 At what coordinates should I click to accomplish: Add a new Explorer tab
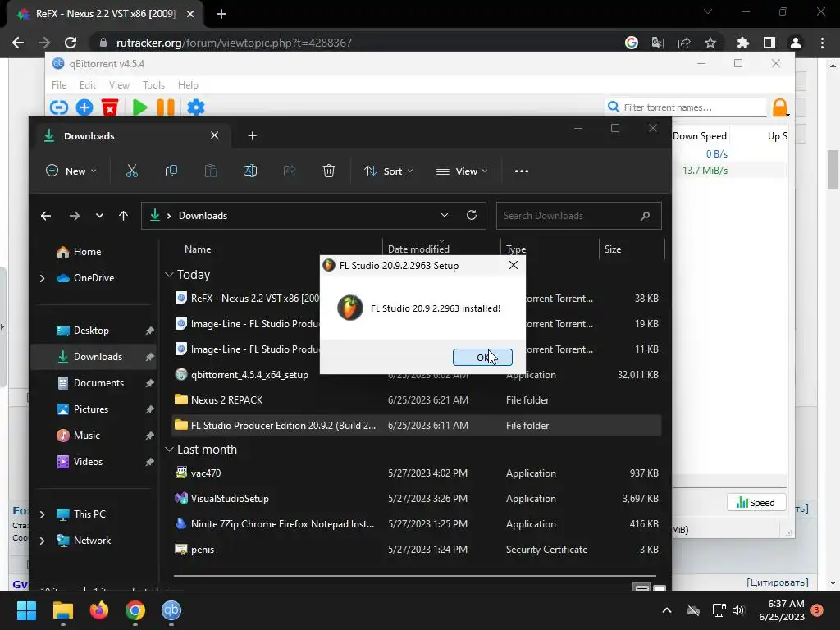tap(253, 136)
